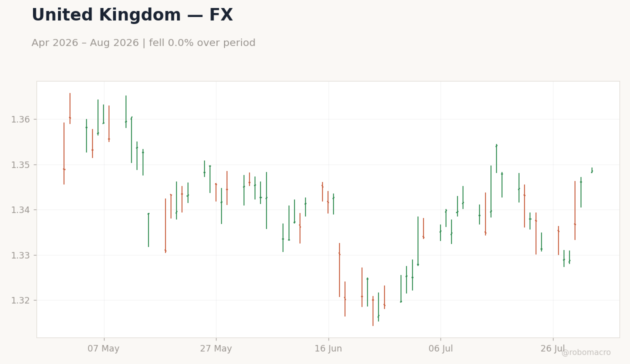Select the 27 May x-axis label
This screenshot has width=630, height=364.
[216, 348]
